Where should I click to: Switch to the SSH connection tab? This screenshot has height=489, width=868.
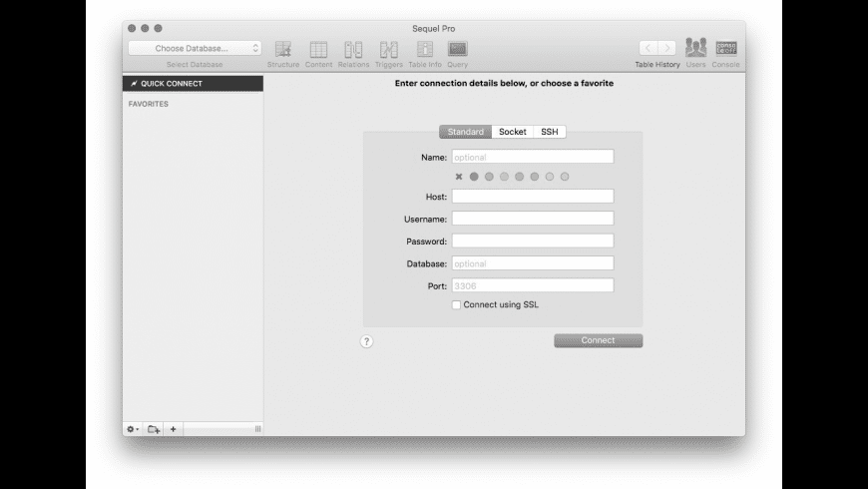pos(550,132)
